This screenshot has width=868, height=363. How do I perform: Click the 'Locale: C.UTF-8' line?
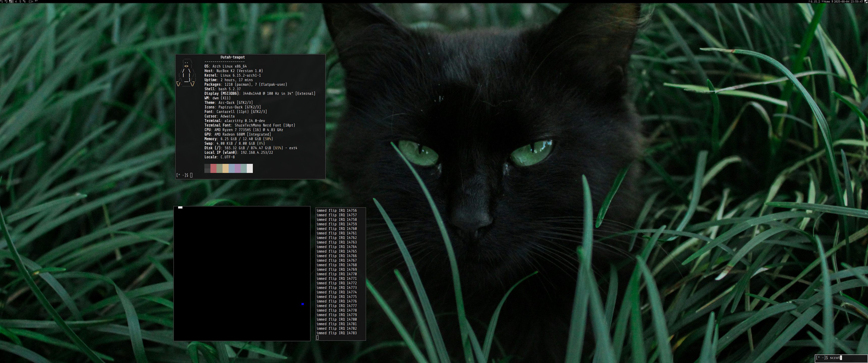219,157
